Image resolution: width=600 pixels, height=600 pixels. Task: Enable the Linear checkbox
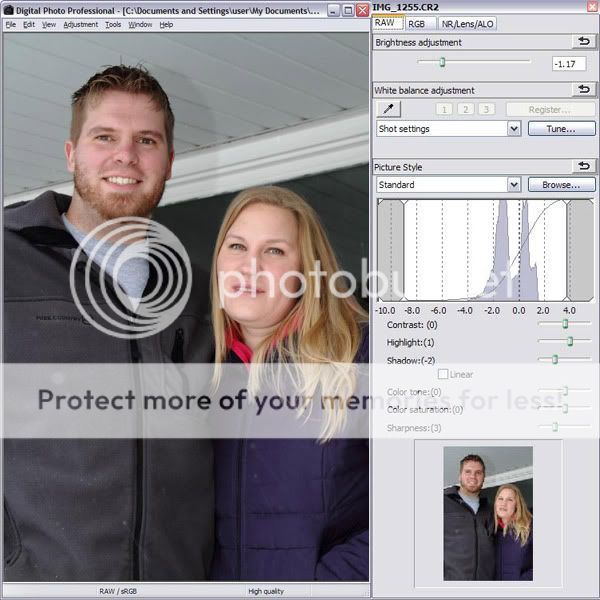444,374
